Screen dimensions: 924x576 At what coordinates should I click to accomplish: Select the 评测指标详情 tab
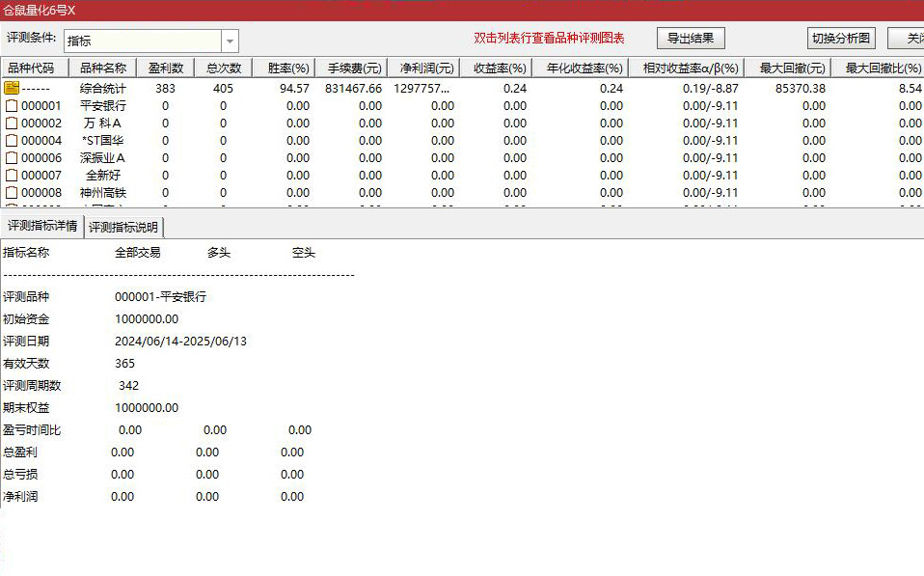tap(43, 229)
